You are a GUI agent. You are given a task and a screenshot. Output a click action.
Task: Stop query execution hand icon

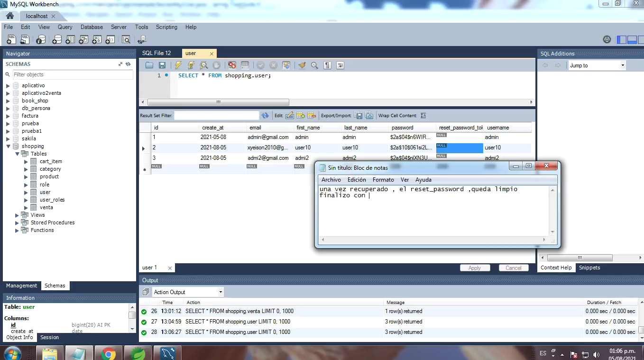click(216, 65)
